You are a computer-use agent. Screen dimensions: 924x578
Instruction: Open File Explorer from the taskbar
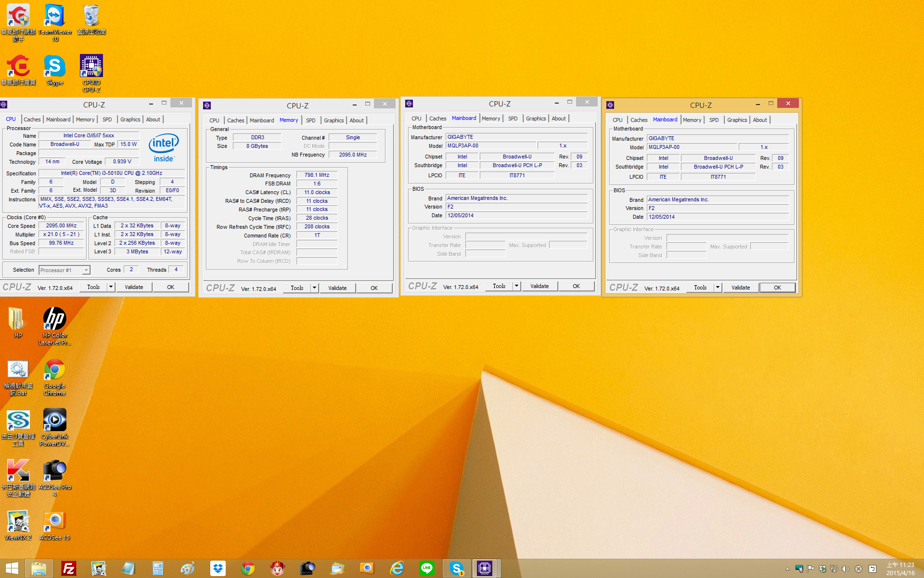tap(38, 569)
